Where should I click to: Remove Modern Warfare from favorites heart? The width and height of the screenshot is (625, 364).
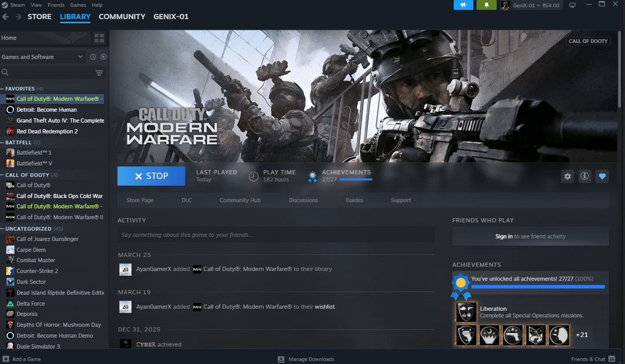(x=602, y=177)
